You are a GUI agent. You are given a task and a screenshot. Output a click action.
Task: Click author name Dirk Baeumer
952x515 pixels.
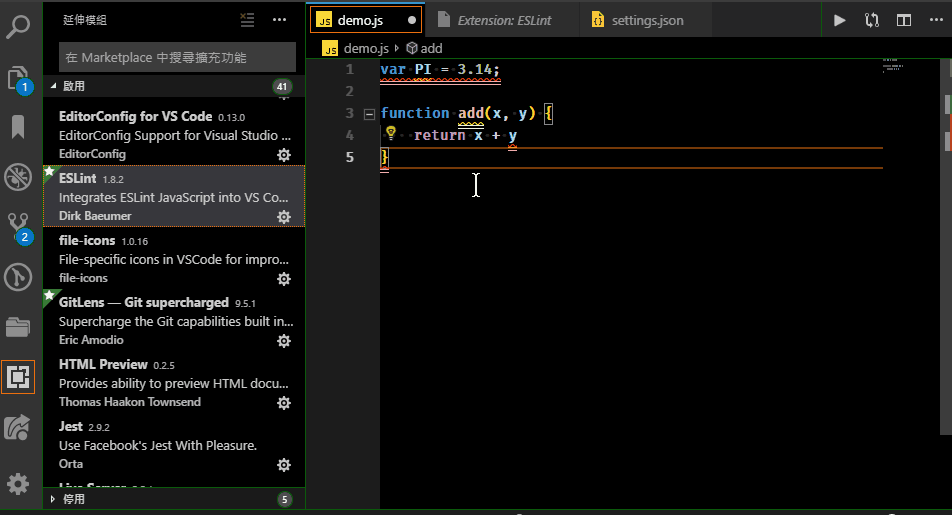pos(95,216)
